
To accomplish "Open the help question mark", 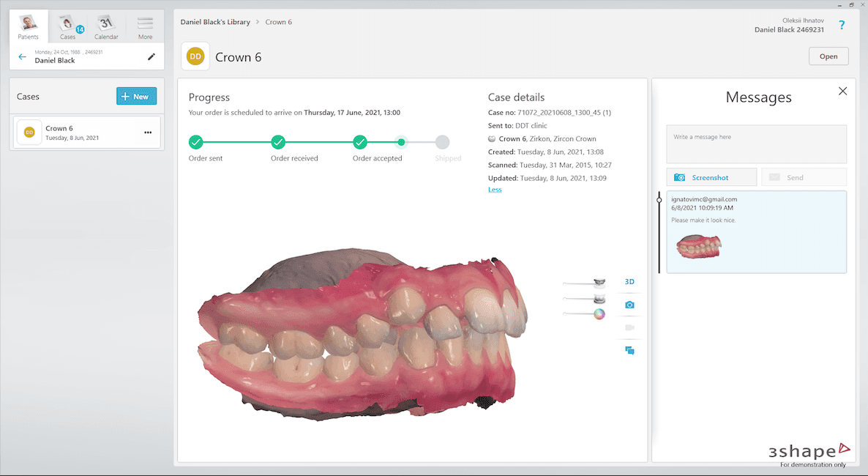I will click(842, 25).
